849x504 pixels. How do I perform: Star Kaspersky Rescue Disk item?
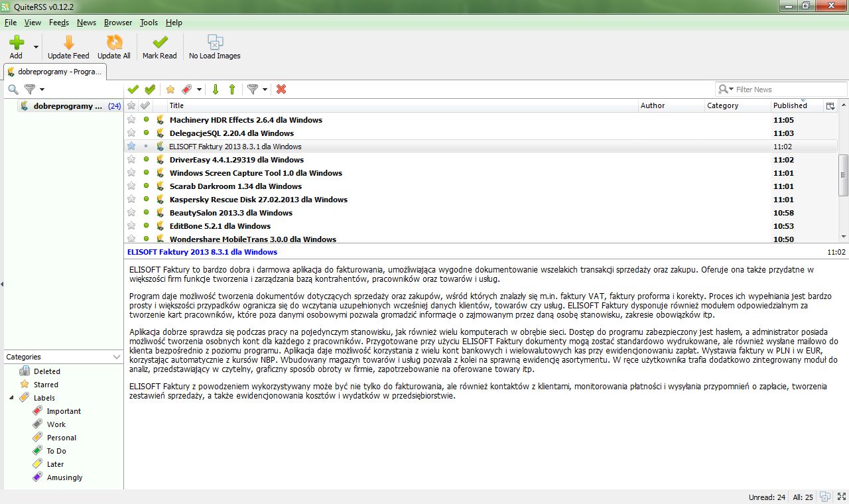(x=131, y=200)
